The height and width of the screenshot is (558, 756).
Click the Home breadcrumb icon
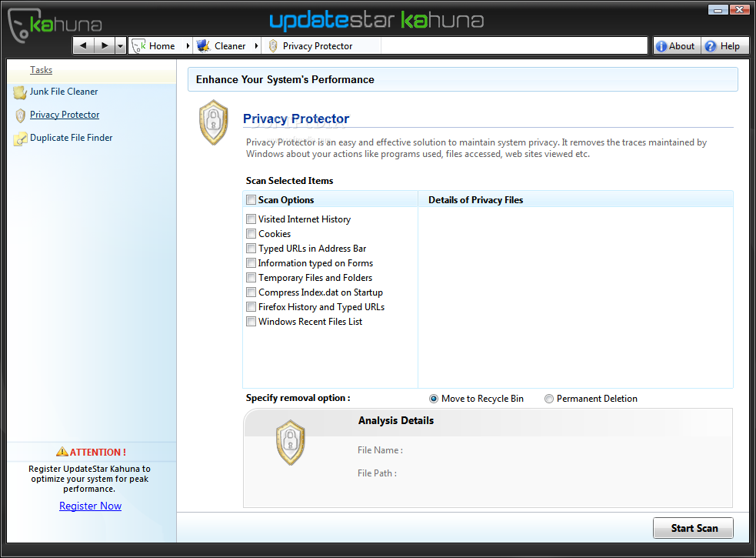pos(139,46)
